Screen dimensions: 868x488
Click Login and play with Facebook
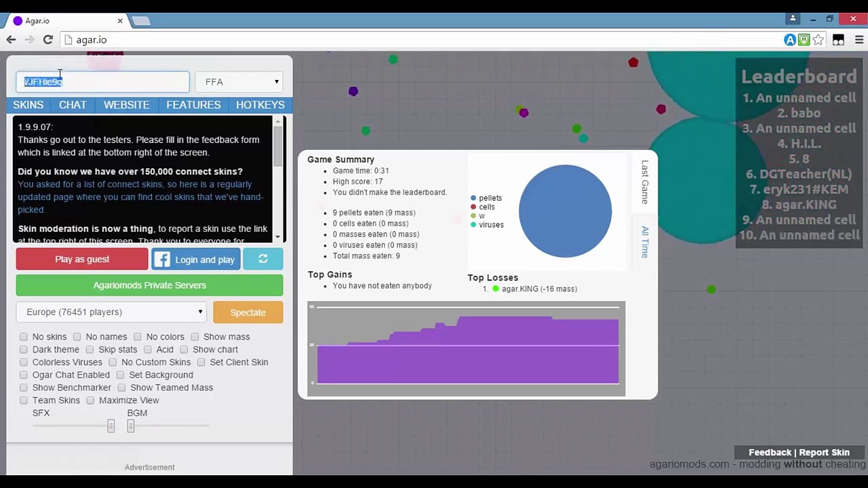tap(196, 259)
